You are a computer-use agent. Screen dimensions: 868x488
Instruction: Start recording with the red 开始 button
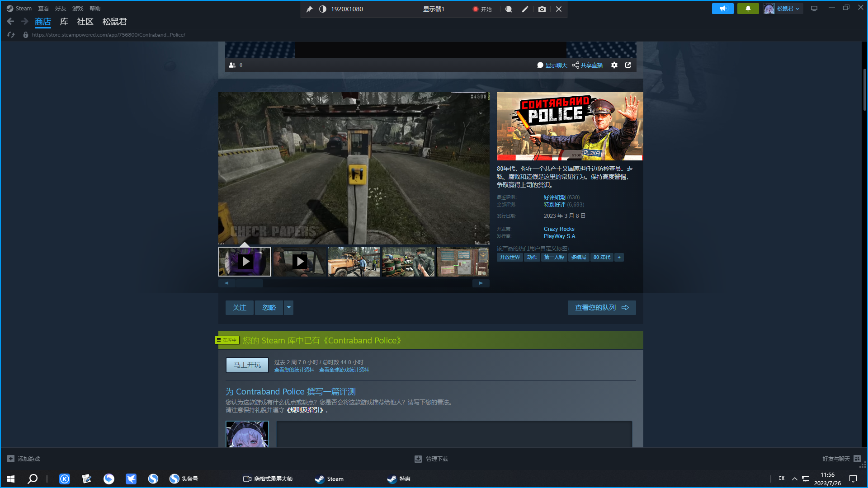tap(482, 9)
